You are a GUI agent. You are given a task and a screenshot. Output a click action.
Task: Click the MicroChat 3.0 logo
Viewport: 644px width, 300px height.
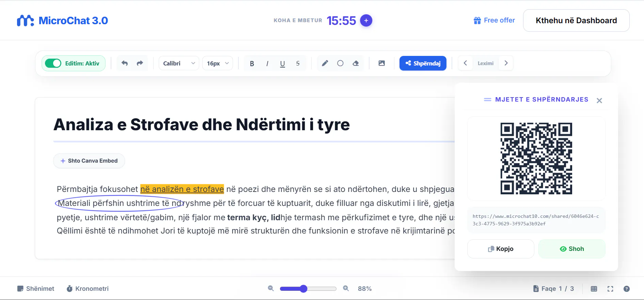click(x=62, y=20)
